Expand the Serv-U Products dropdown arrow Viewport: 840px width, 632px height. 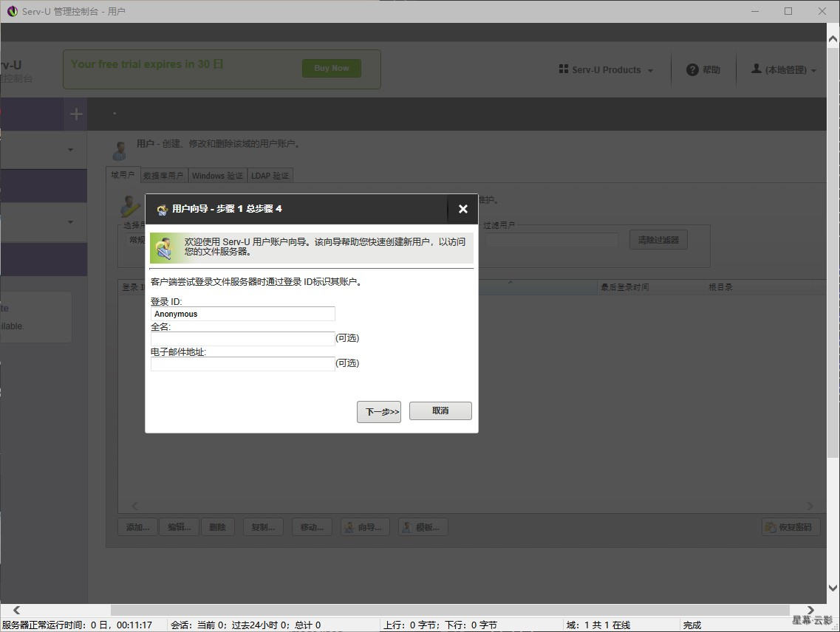tap(650, 71)
